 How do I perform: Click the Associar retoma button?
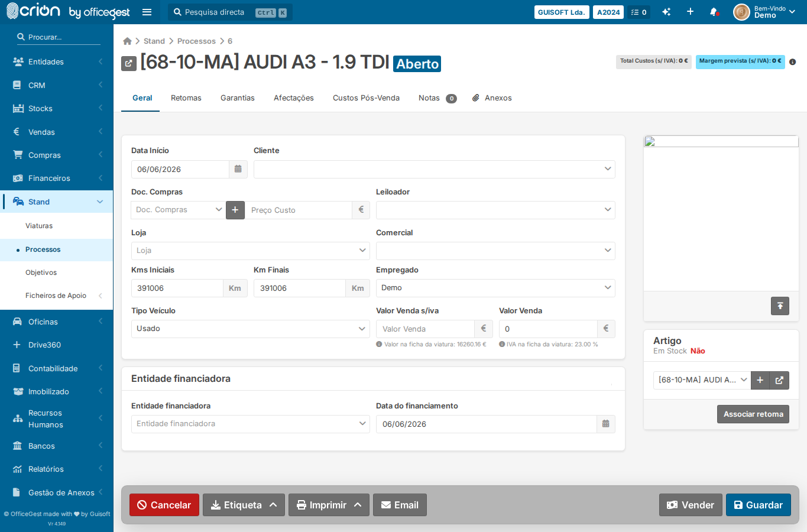753,414
